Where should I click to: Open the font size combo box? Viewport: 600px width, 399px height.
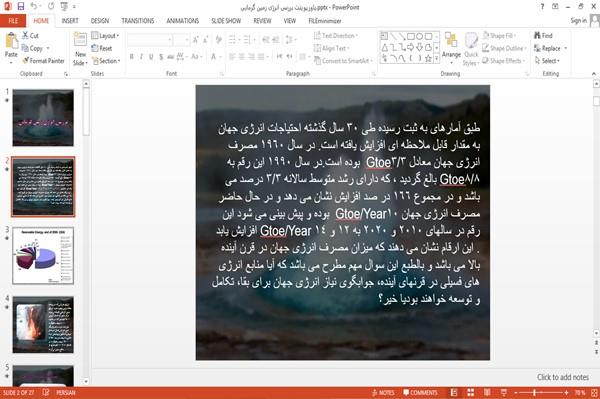(x=181, y=40)
